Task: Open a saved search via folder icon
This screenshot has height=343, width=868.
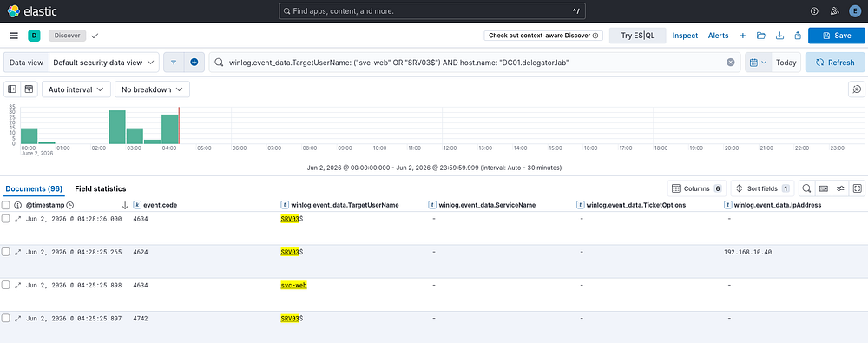Action: (761, 36)
